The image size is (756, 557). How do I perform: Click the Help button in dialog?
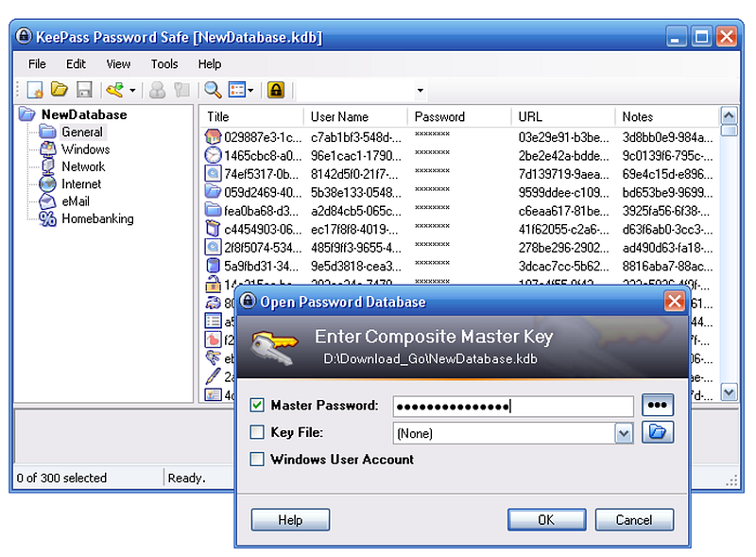[x=290, y=520]
